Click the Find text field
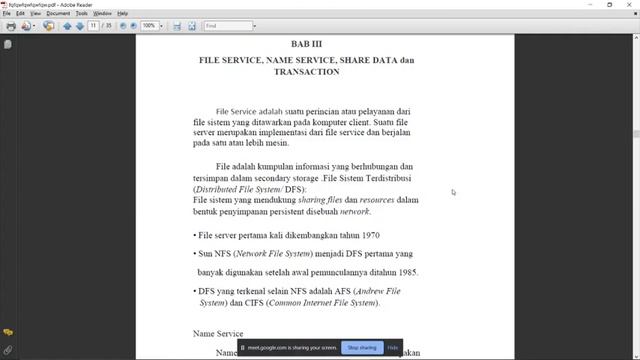640x360 pixels. pos(228,26)
